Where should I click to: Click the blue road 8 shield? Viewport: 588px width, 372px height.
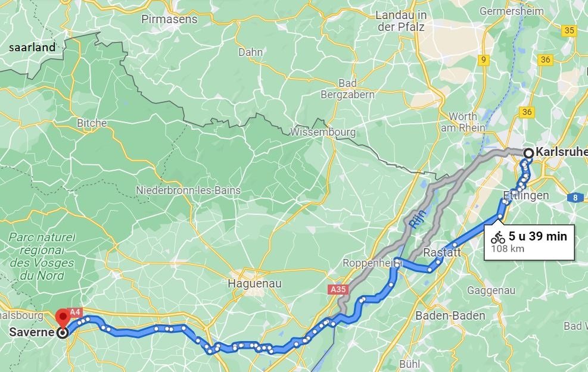coord(575,198)
